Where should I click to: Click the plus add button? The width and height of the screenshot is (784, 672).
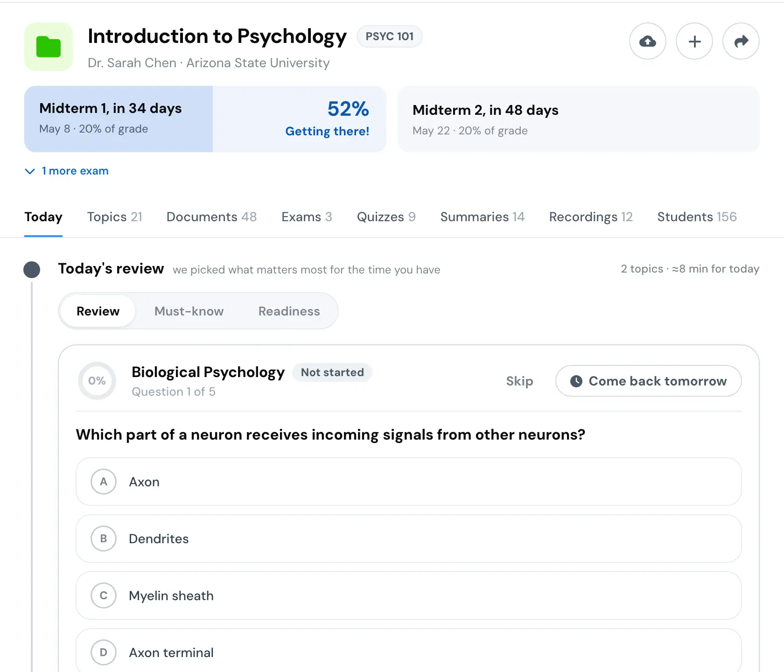(694, 42)
